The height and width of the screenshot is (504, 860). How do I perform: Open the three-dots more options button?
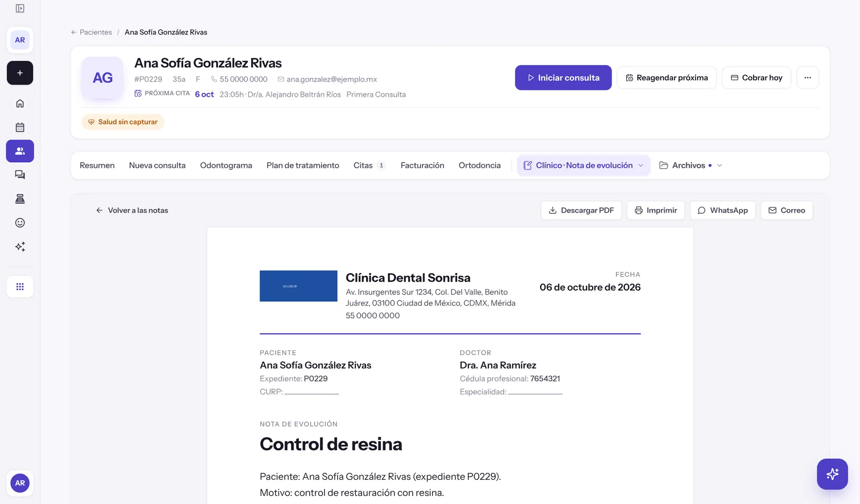(x=807, y=77)
